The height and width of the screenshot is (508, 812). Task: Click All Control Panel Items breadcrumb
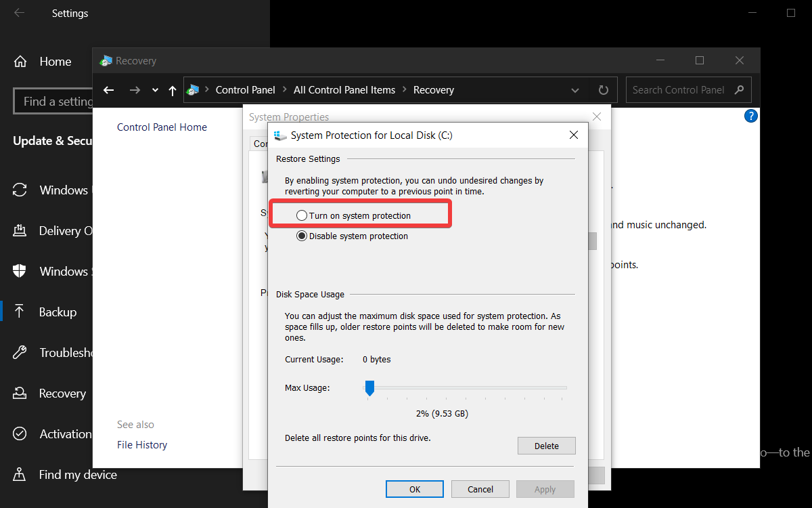click(344, 90)
